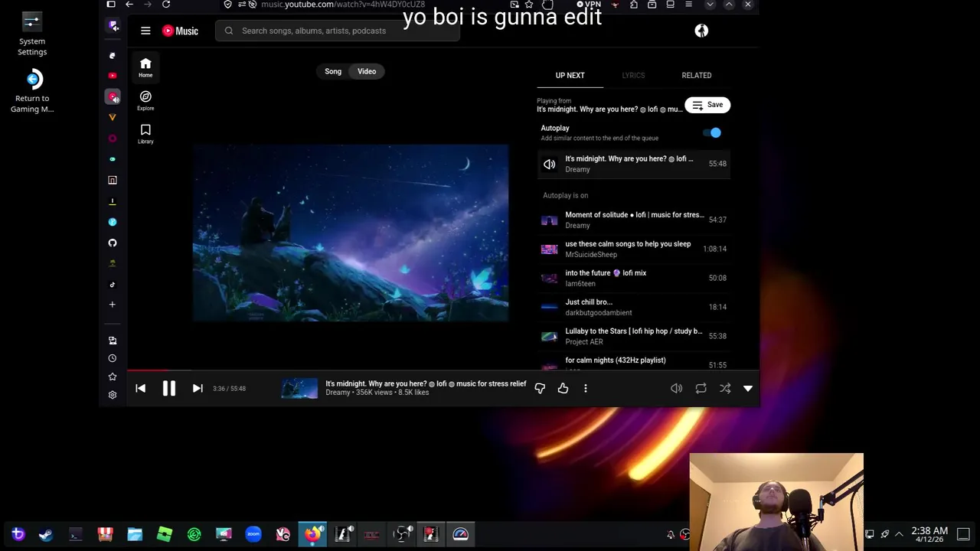The width and height of the screenshot is (980, 551).
Task: Dislike the current song
Action: pos(540,389)
